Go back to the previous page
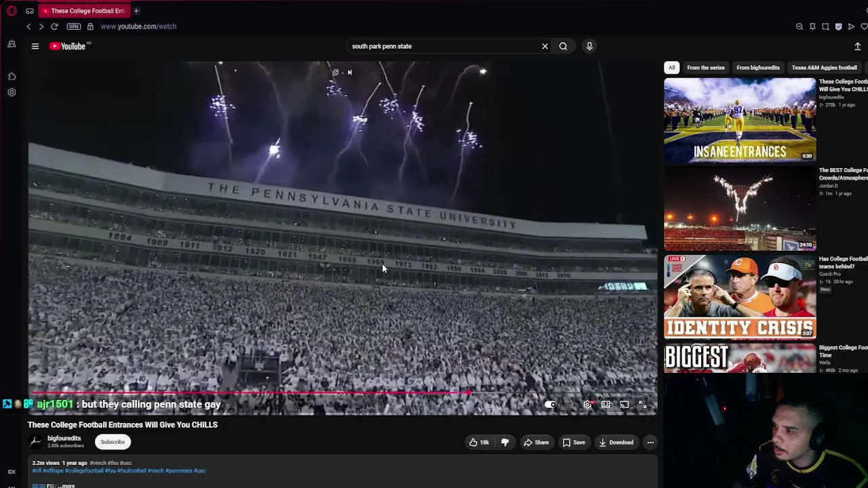Screen dimensions: 868x488 28,26
